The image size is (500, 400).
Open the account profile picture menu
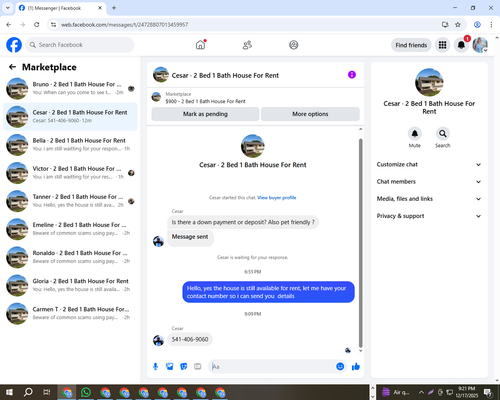[x=480, y=45]
